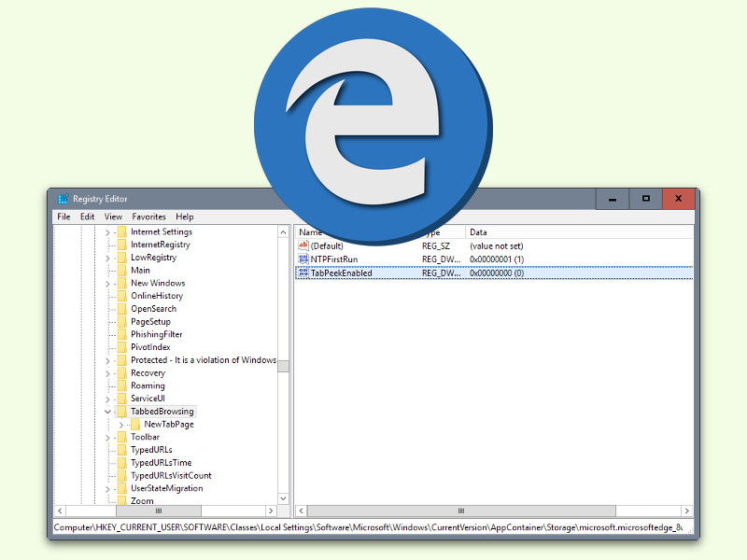
Task: Click the Zoom folder icon
Action: pos(122,500)
